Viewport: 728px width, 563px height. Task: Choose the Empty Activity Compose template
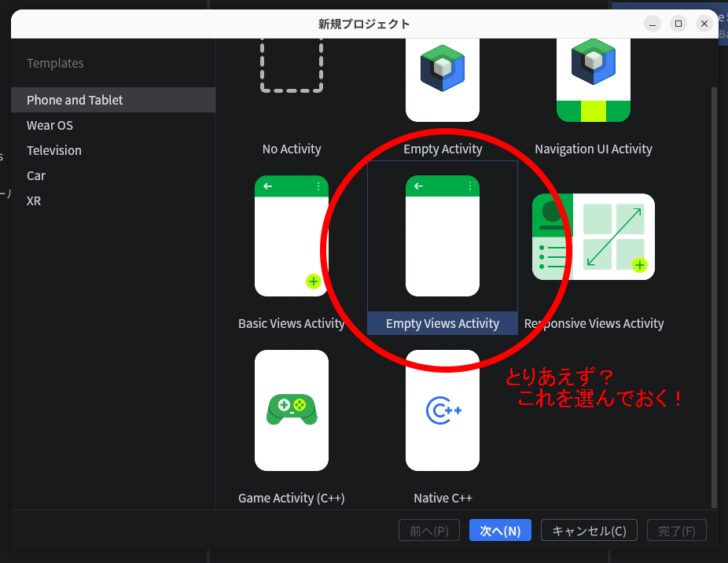click(x=443, y=79)
